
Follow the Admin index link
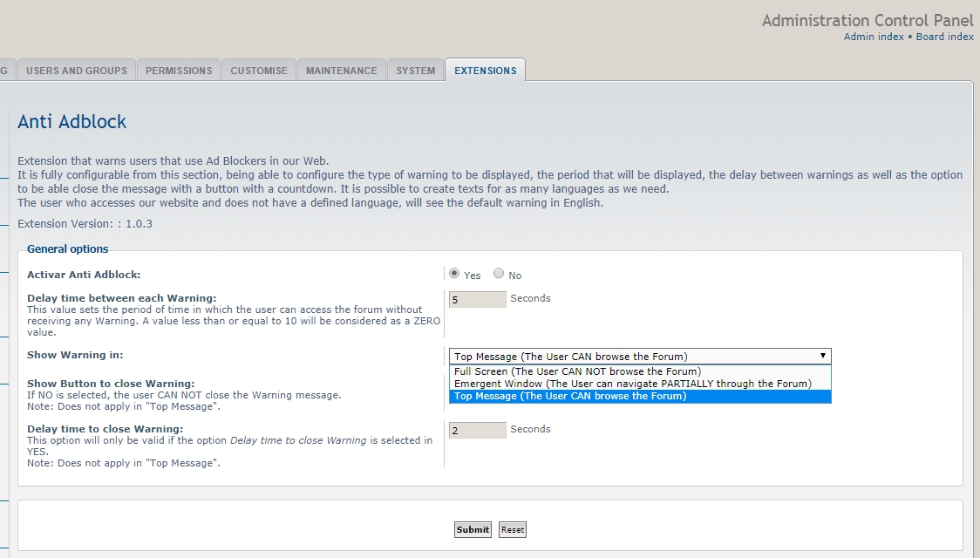pos(874,37)
